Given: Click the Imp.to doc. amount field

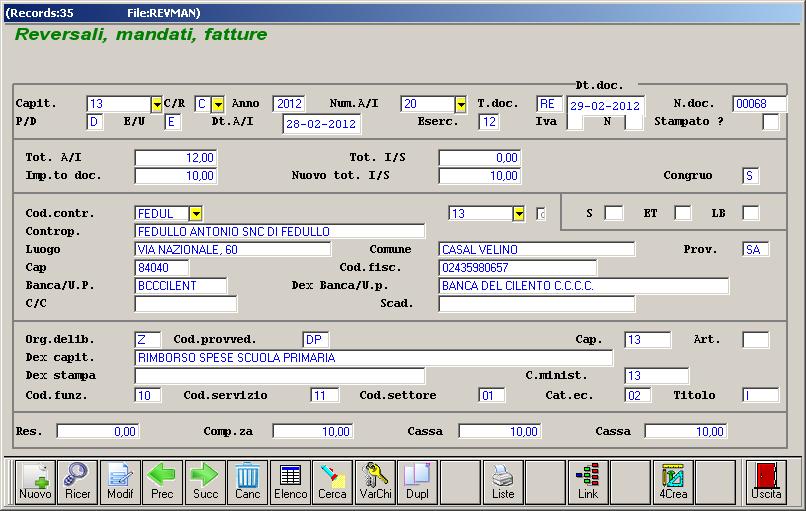Looking at the screenshot, I should coord(176,176).
